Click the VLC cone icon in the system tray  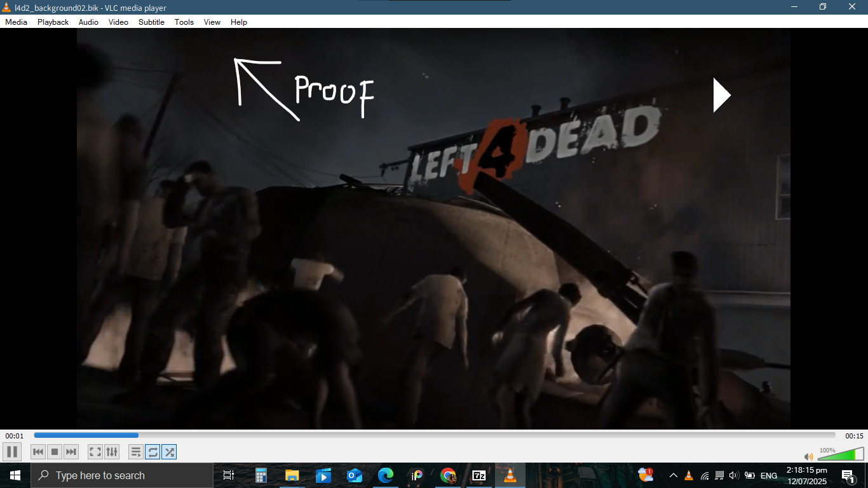(x=688, y=475)
